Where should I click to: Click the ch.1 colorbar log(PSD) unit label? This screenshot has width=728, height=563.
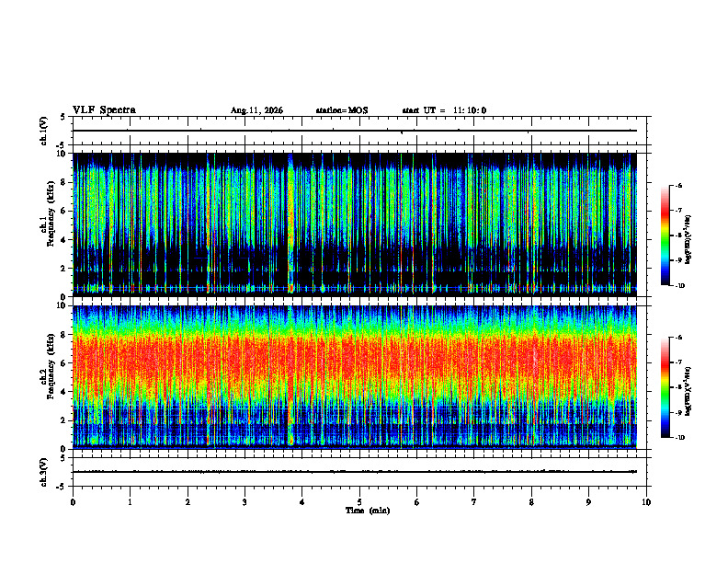pyautogui.click(x=688, y=239)
